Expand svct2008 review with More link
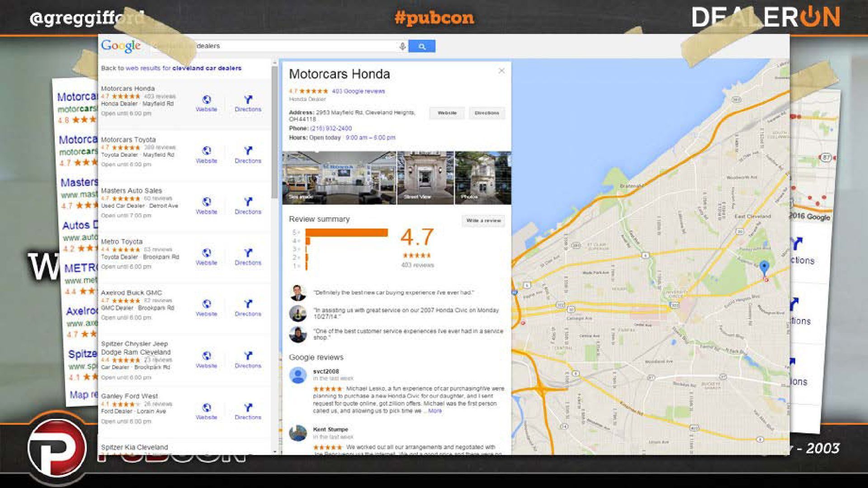Screen dimensions: 868x488 (x=435, y=411)
